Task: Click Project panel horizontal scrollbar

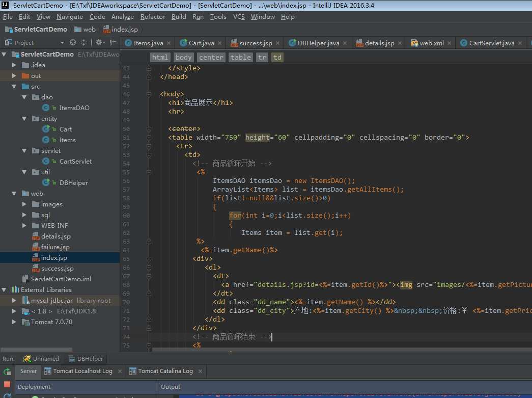Action: [x=36, y=350]
